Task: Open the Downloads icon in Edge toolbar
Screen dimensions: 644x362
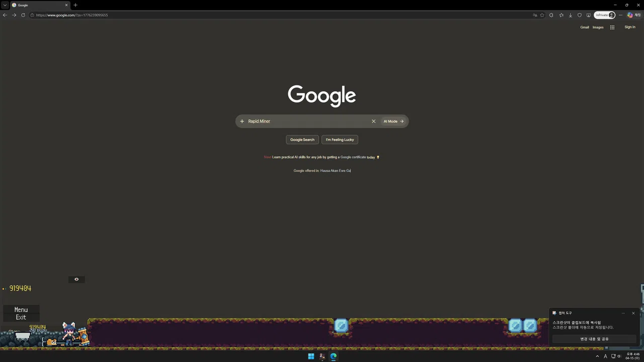Action: point(571,15)
